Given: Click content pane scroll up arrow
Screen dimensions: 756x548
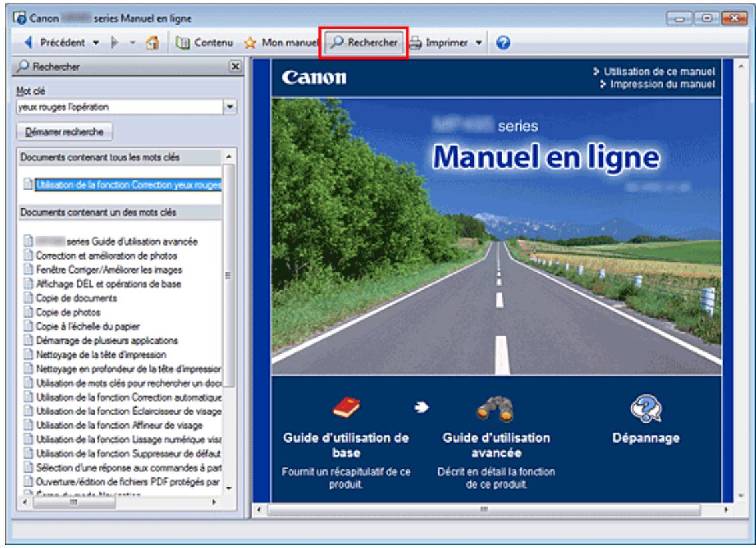Looking at the screenshot, I should 741,65.
